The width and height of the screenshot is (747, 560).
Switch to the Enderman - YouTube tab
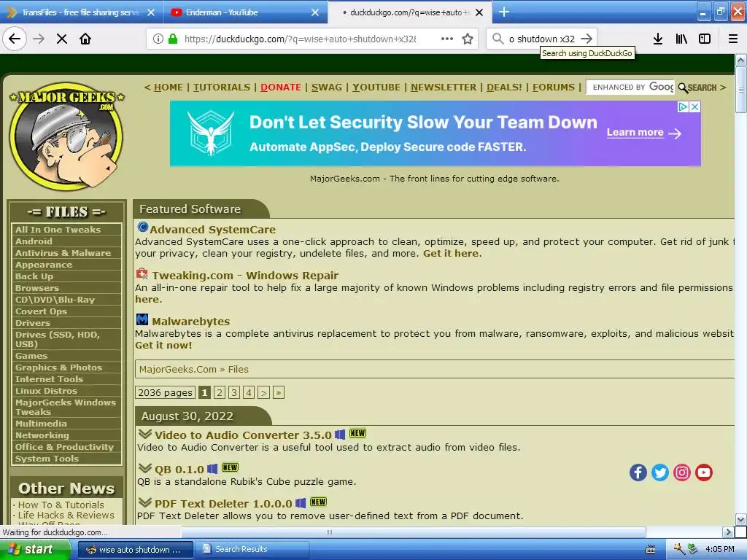[245, 12]
